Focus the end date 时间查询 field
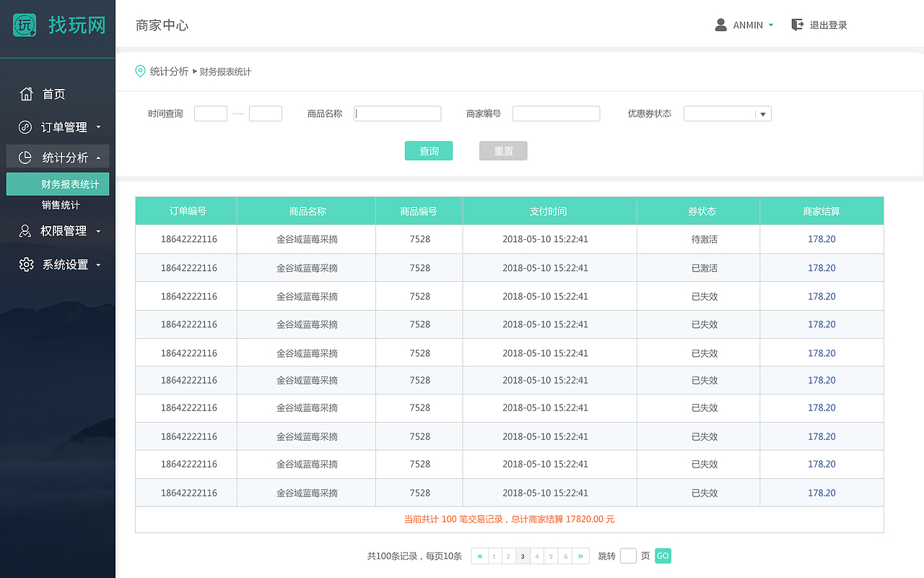 [x=266, y=113]
